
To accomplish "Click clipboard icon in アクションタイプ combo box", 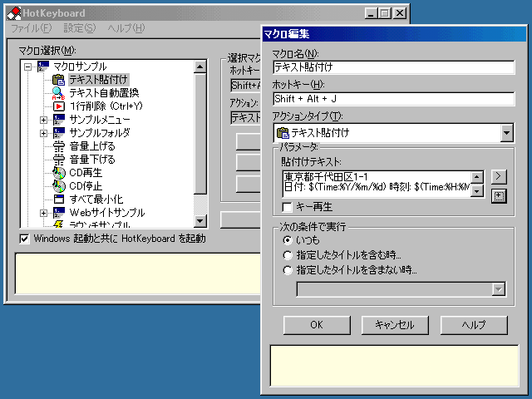I will [283, 133].
